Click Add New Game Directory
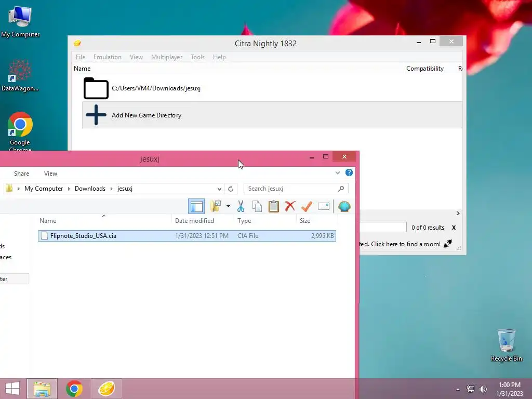The height and width of the screenshot is (399, 532). [x=272, y=115]
